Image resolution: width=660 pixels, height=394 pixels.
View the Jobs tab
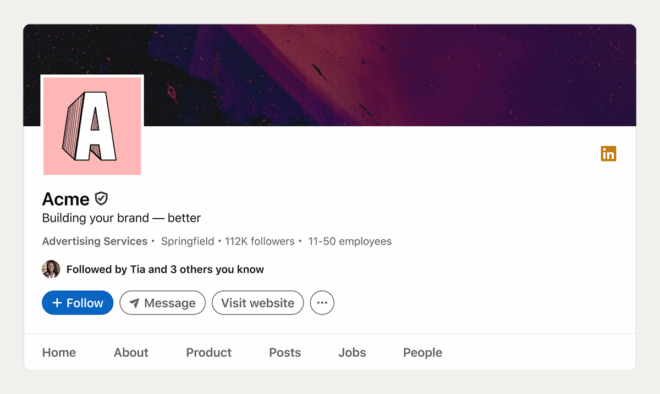352,352
